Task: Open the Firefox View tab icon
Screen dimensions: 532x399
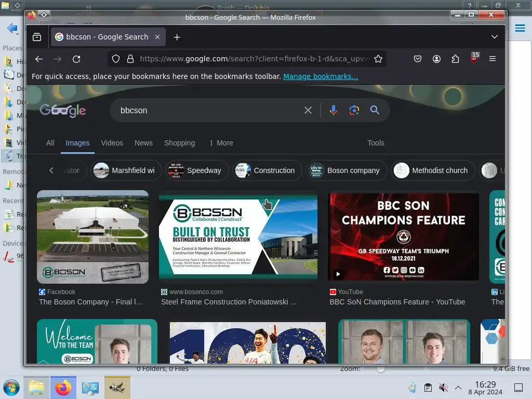Action: coord(37,37)
